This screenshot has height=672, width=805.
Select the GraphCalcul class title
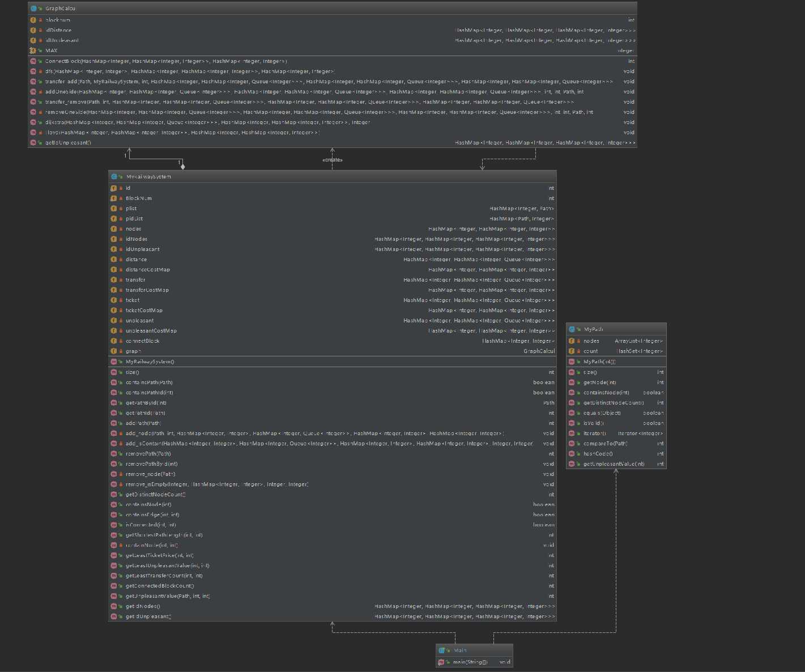[60, 8]
